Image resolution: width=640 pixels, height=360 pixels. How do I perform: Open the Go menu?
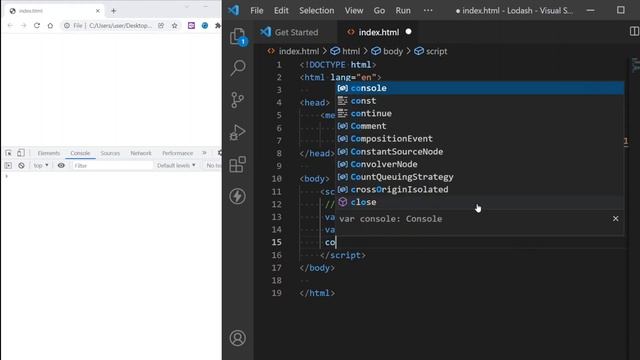click(379, 10)
